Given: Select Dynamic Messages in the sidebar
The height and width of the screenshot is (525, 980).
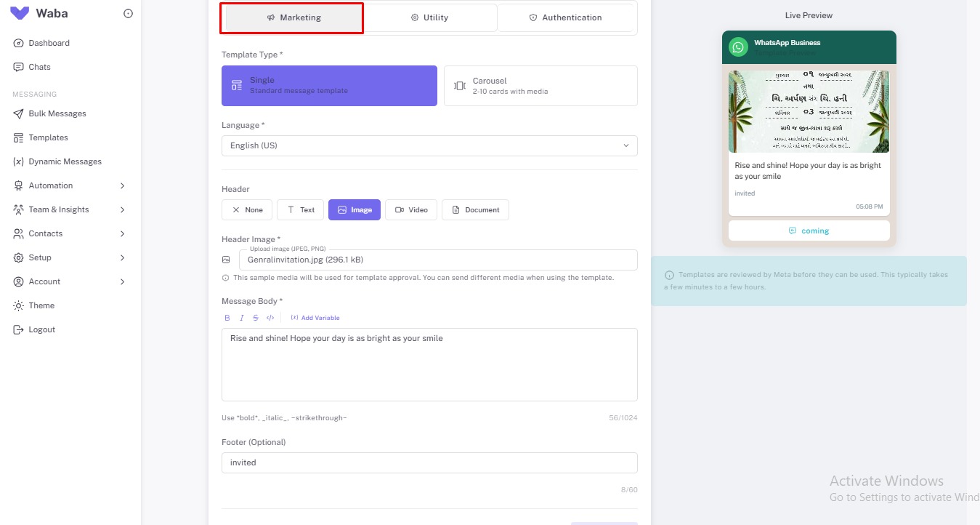Looking at the screenshot, I should [64, 161].
